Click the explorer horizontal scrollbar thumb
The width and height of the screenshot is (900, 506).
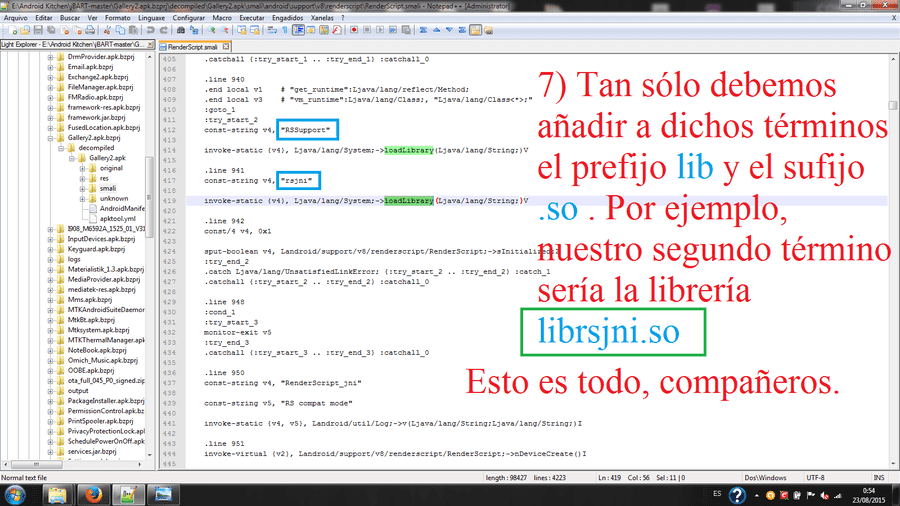click(36, 464)
